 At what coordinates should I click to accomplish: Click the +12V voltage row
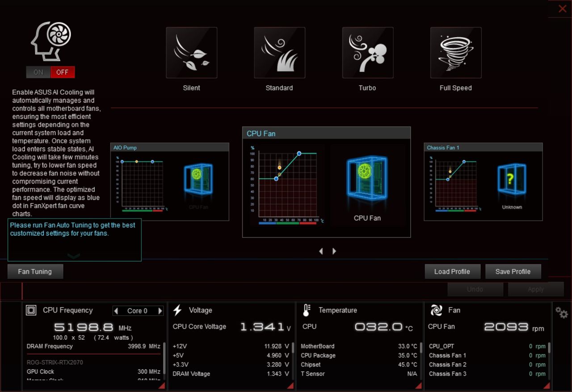click(231, 346)
